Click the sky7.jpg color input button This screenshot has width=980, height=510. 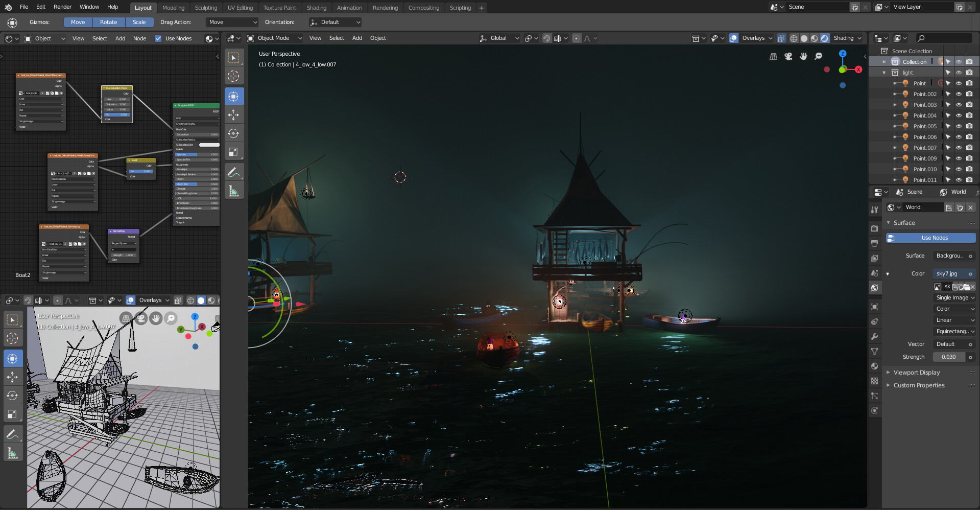pyautogui.click(x=954, y=273)
